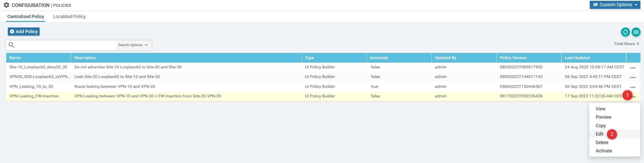Open three-dot menu for VPN20_R20-Loopback0 policy
The height and width of the screenshot is (163, 644).
(633, 77)
